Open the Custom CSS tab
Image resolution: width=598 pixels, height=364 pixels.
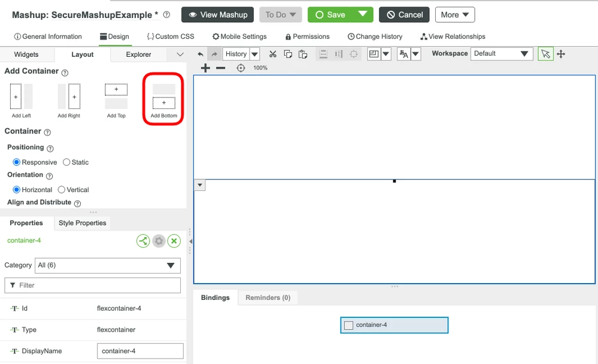171,37
